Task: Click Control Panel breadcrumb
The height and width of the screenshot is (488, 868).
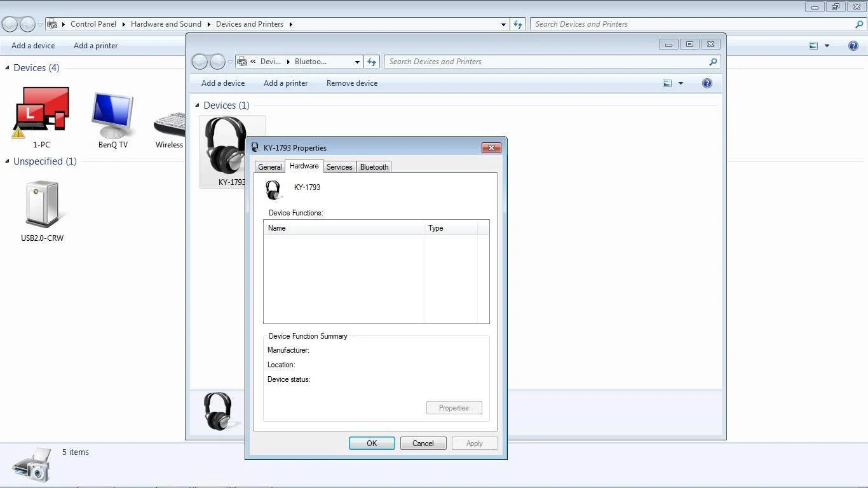Action: coord(93,24)
